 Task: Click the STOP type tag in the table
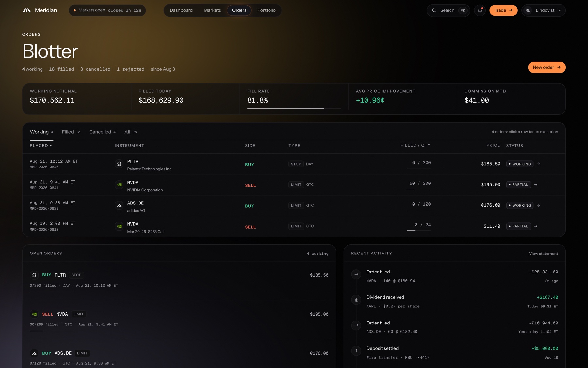[x=296, y=164]
